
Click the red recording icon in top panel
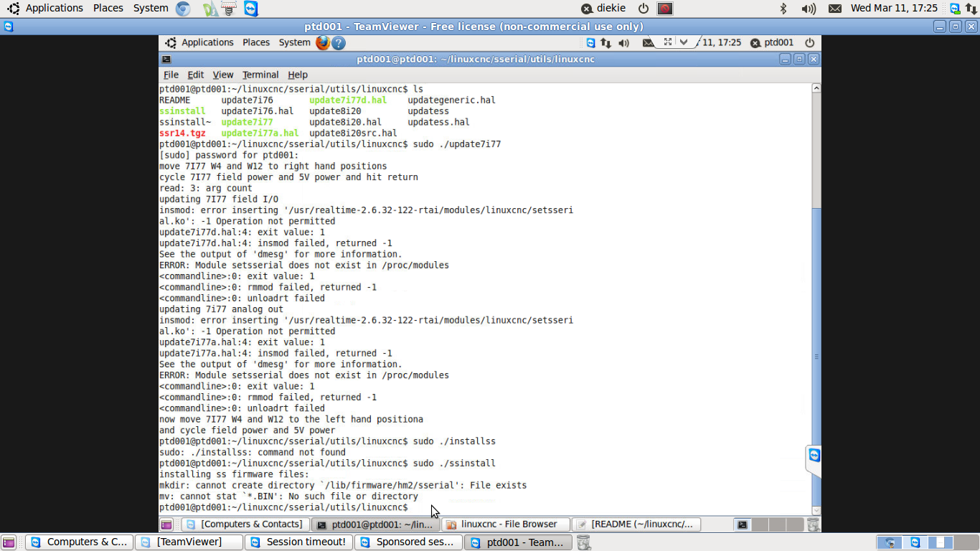pos(665,9)
